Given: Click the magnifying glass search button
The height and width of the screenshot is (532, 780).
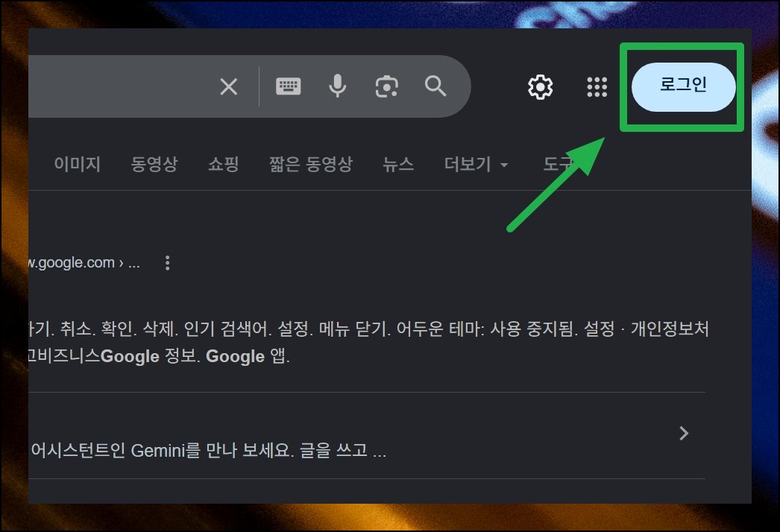Looking at the screenshot, I should (x=435, y=86).
